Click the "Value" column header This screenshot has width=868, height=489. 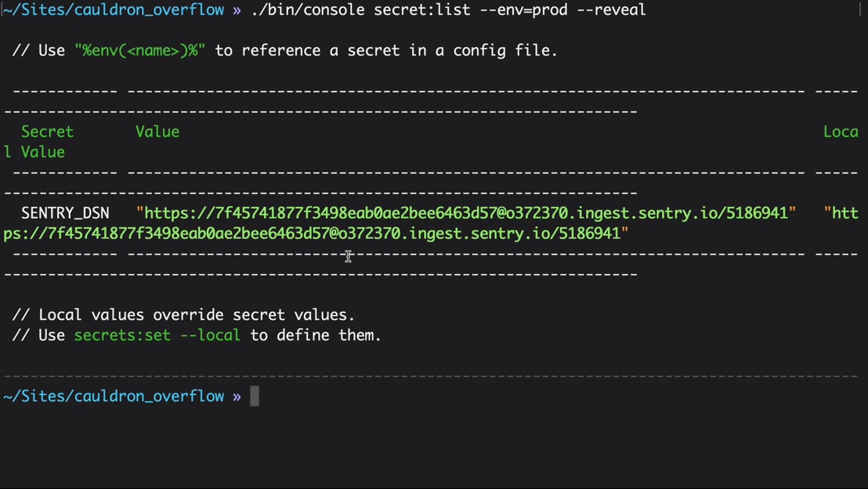[157, 132]
